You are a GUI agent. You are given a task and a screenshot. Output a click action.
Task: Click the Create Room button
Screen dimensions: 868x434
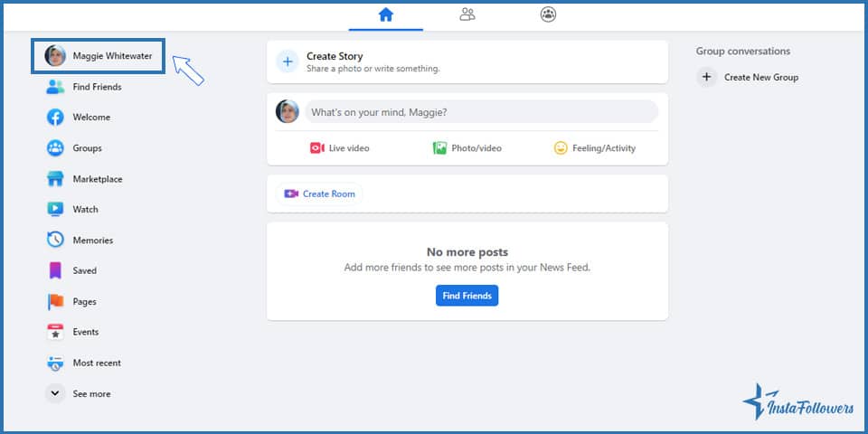pyautogui.click(x=319, y=193)
